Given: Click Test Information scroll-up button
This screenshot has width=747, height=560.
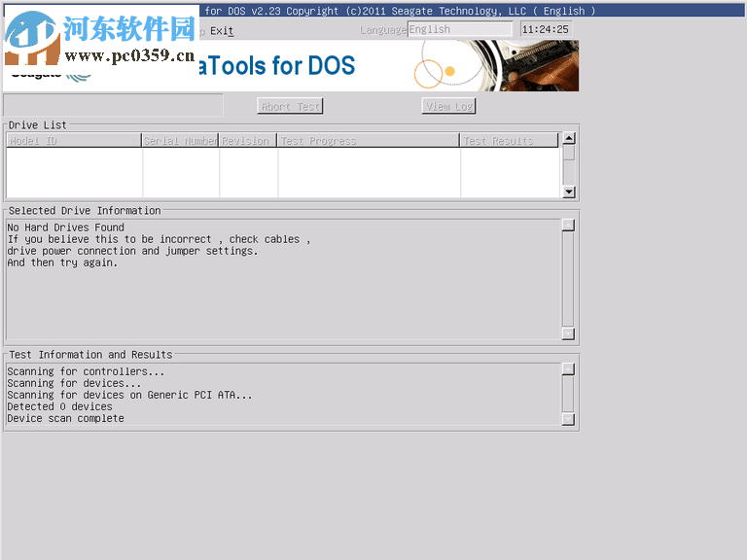Looking at the screenshot, I should (x=568, y=369).
